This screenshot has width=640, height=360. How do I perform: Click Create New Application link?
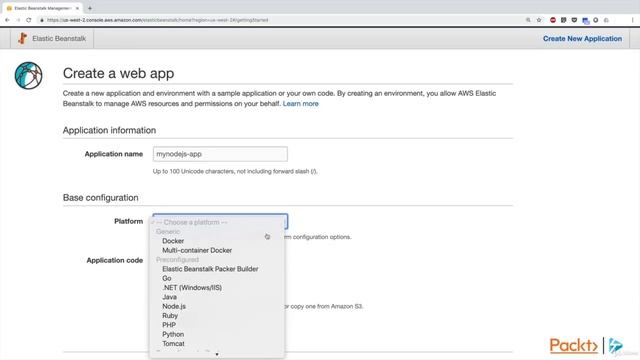[582, 38]
